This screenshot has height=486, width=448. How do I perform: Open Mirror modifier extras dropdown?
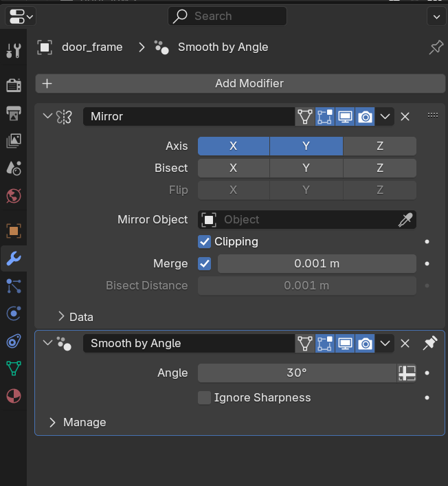click(x=385, y=117)
